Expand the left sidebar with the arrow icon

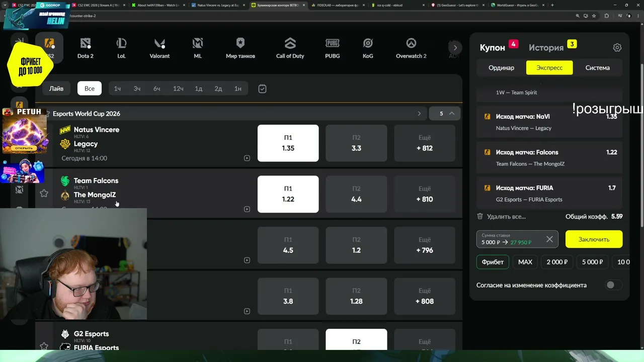click(19, 42)
